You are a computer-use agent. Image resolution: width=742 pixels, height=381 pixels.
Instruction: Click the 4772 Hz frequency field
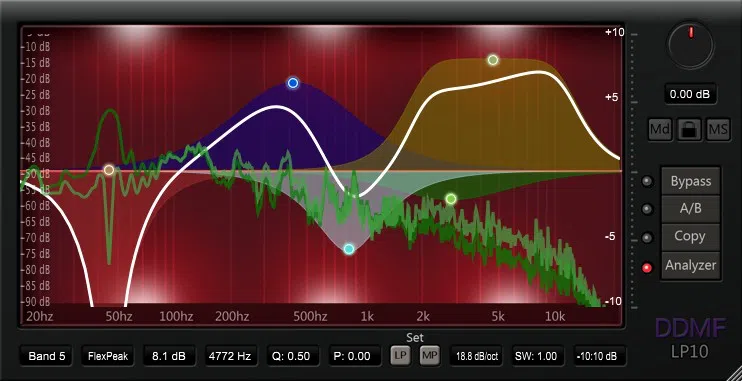(231, 356)
